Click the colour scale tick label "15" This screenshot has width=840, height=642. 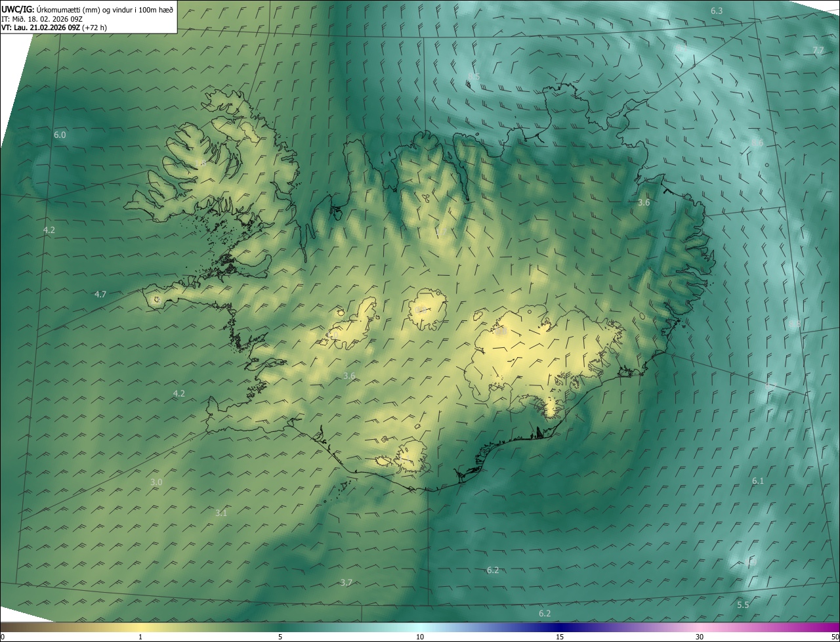pyautogui.click(x=560, y=637)
